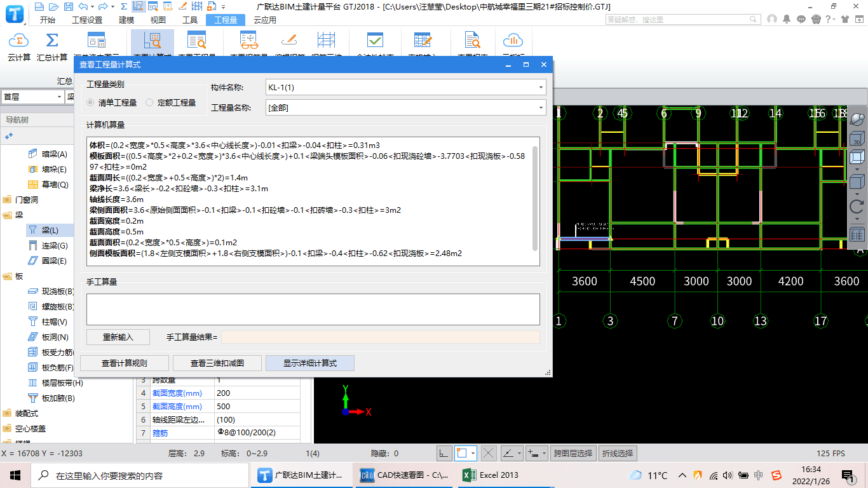Open the 视图 ribbon tab

point(158,20)
